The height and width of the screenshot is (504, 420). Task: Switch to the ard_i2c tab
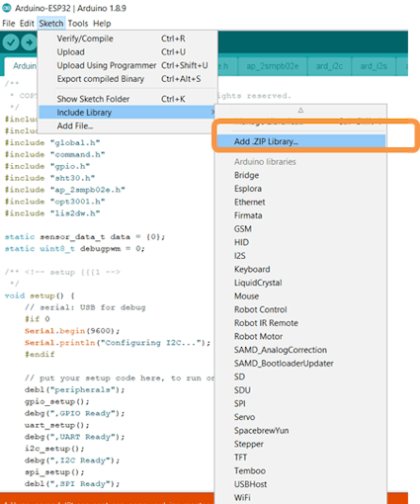pyautogui.click(x=329, y=66)
